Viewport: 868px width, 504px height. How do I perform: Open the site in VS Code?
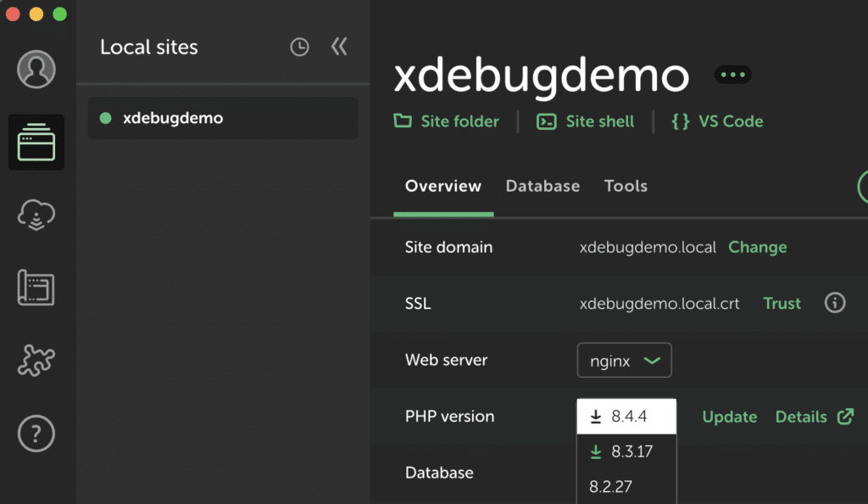click(731, 121)
